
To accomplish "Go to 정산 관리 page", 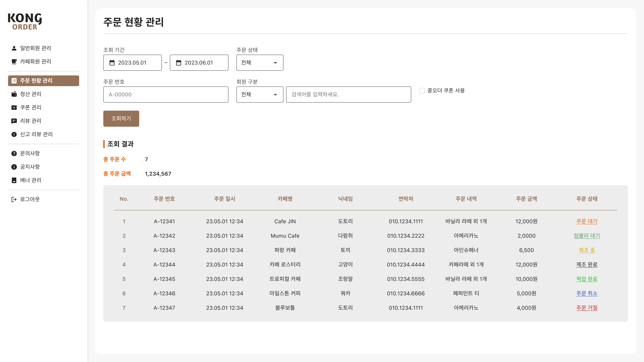I will (x=43, y=94).
